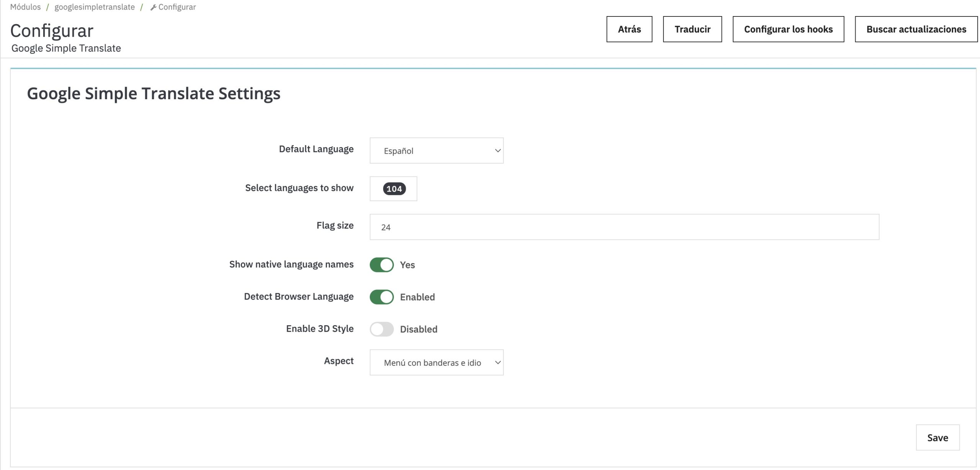Click the Default Language field label
The width and height of the screenshot is (980, 470).
[316, 149]
